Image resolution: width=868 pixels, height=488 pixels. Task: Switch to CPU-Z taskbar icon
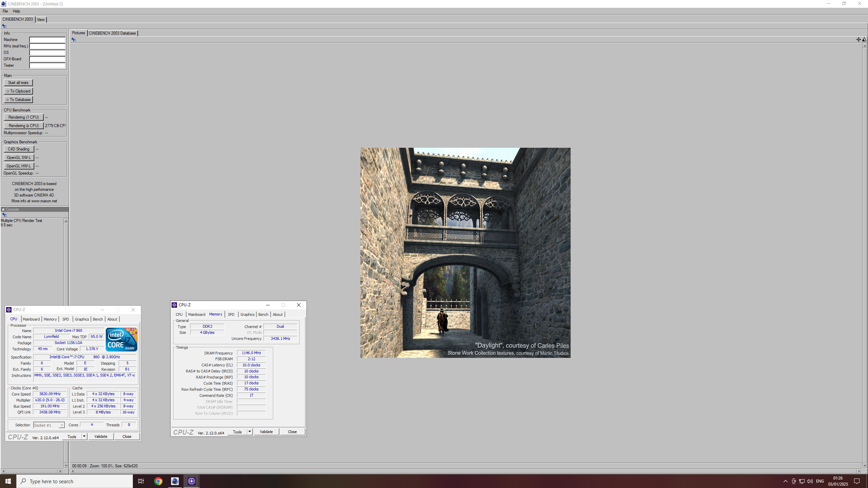(x=192, y=481)
